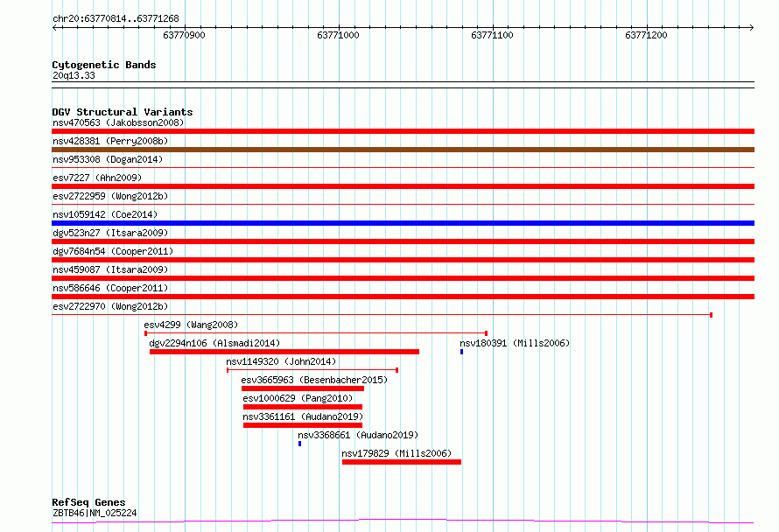Click the esv3665963 (Besenbacher2015) label

314,380
